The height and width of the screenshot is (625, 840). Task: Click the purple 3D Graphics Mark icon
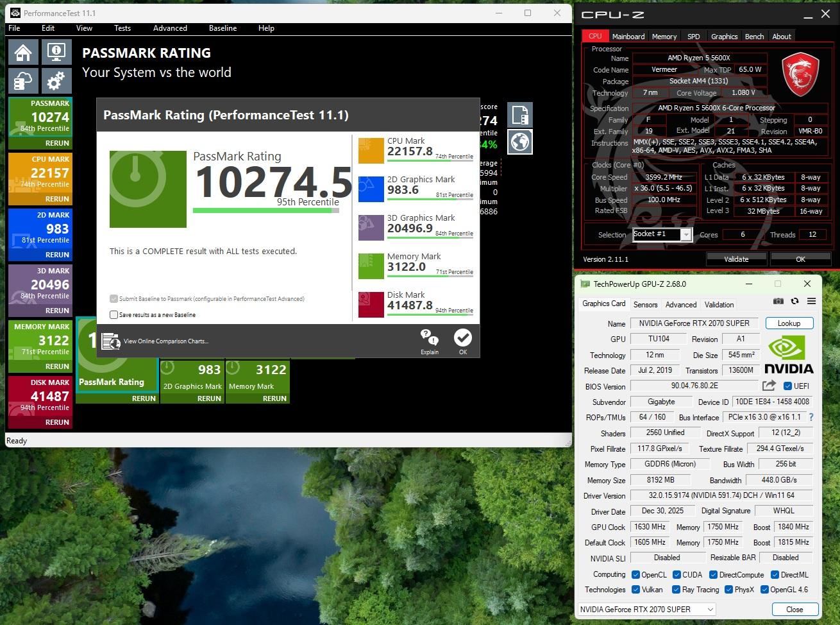coord(371,228)
